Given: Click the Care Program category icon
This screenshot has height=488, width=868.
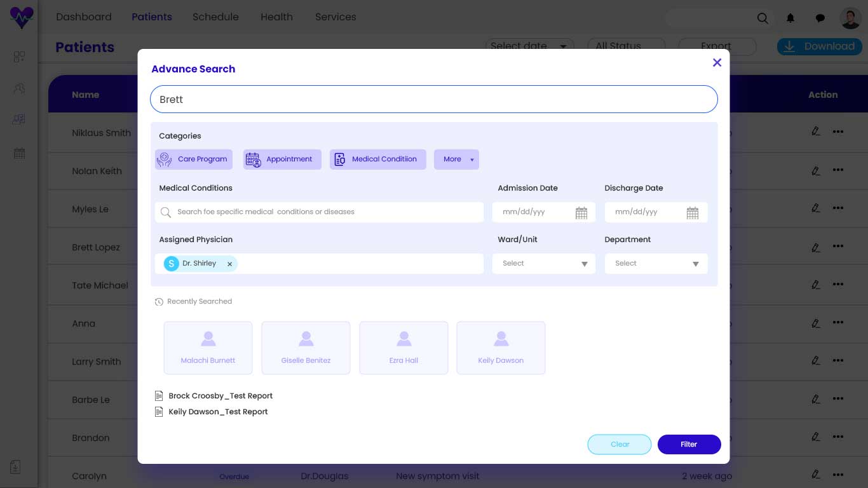Looking at the screenshot, I should (164, 159).
